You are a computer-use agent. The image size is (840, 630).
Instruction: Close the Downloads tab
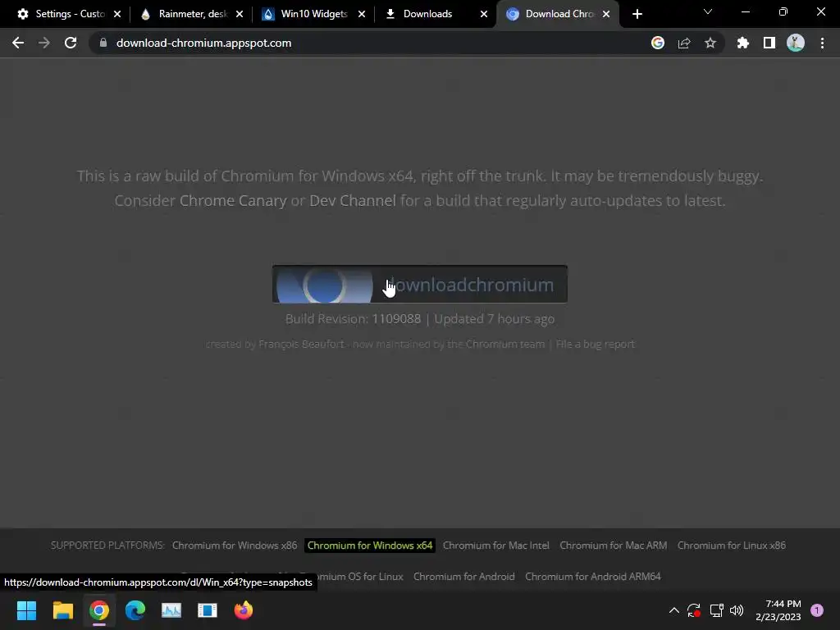click(x=484, y=14)
